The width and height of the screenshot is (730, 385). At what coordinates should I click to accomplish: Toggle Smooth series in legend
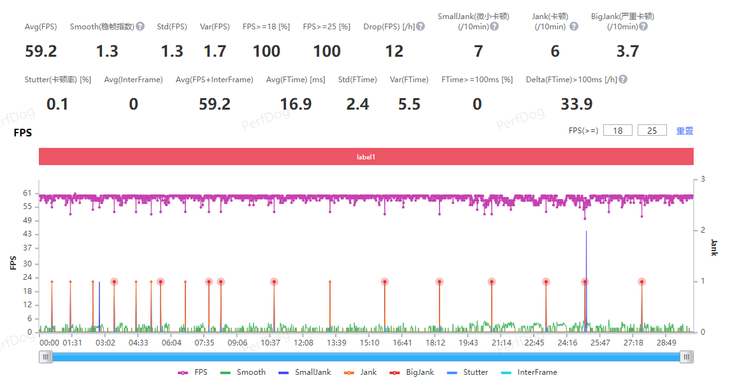(243, 372)
